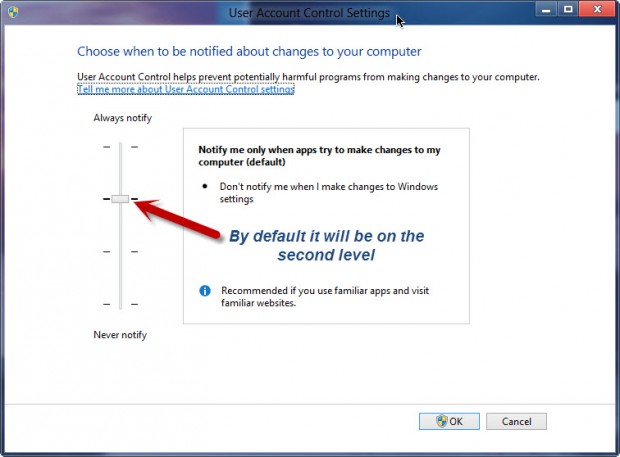Maximize the User Account Control Settings window
This screenshot has width=620, height=457.
tap(568, 9)
